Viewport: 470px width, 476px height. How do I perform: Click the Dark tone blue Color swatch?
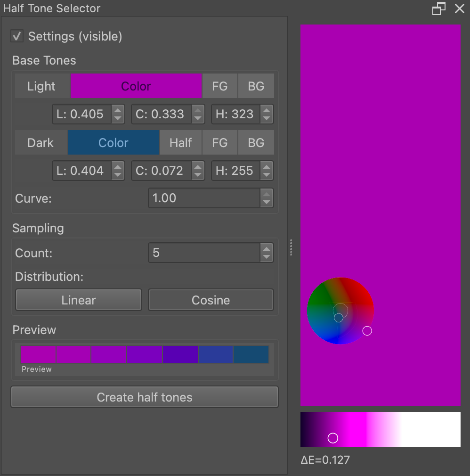click(x=113, y=143)
